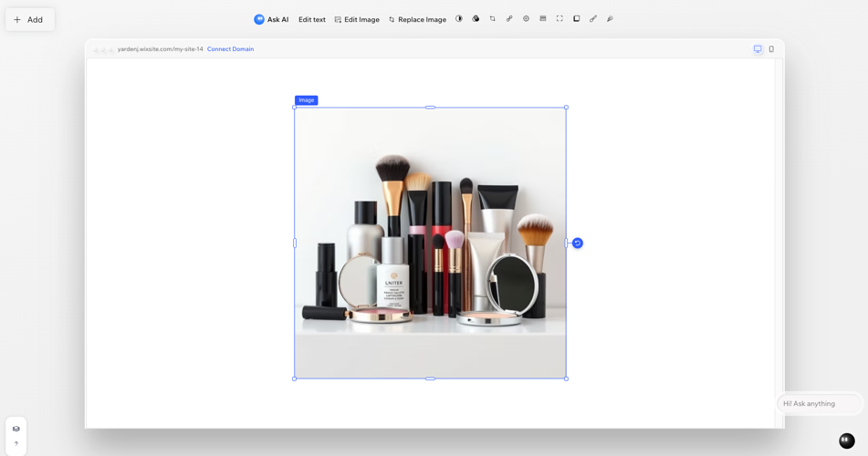The width and height of the screenshot is (868, 456).
Task: Select the Crop tool icon
Action: click(493, 18)
